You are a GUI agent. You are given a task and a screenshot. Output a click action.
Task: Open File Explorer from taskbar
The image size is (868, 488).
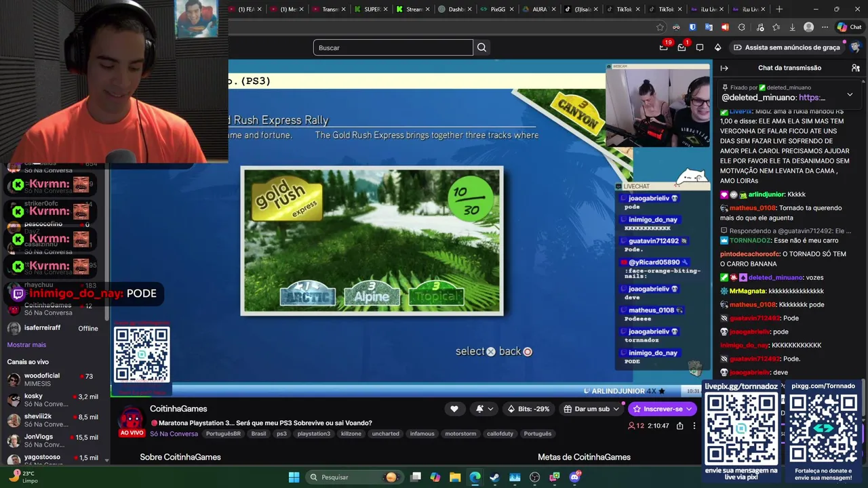(455, 477)
